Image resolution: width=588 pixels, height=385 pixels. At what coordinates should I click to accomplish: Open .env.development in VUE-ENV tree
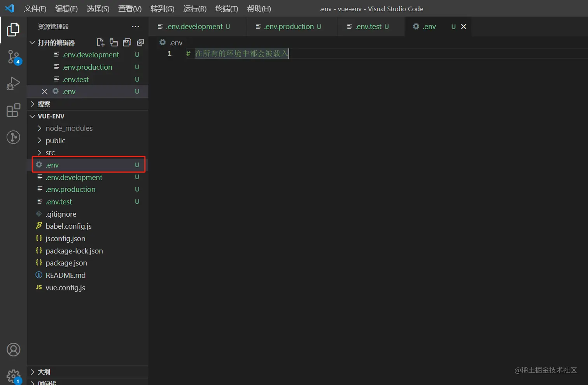[88, 177]
